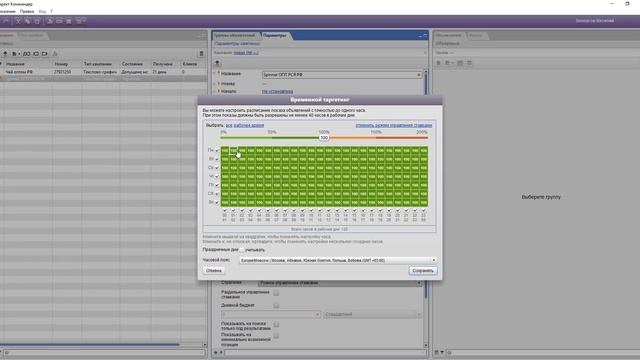Image resolution: width=640 pixels, height=360 pixels.
Task: Toggle the Tuesday (Вт) row checkbox
Action: 217,159
